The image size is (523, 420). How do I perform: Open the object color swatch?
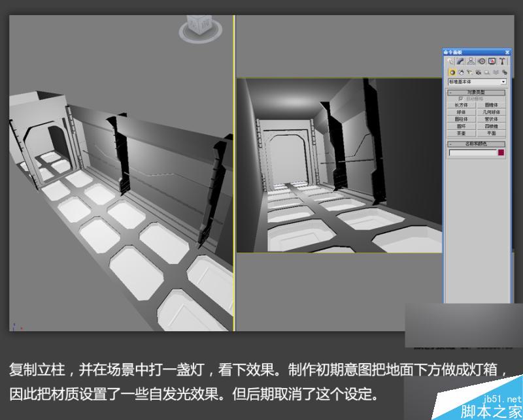[x=501, y=152]
